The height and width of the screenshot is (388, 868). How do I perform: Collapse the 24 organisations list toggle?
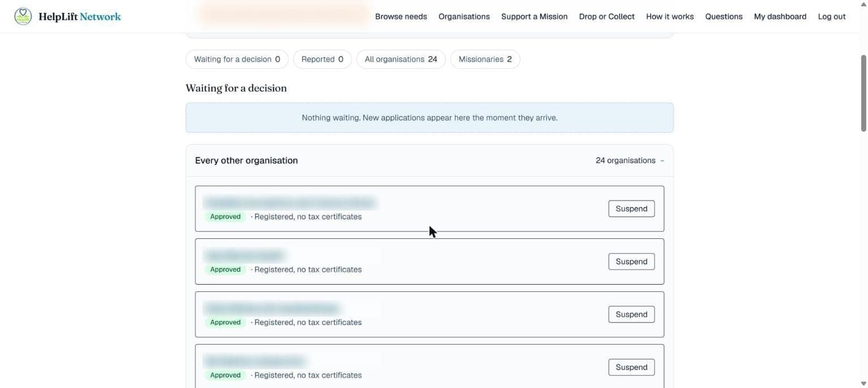[x=630, y=160]
